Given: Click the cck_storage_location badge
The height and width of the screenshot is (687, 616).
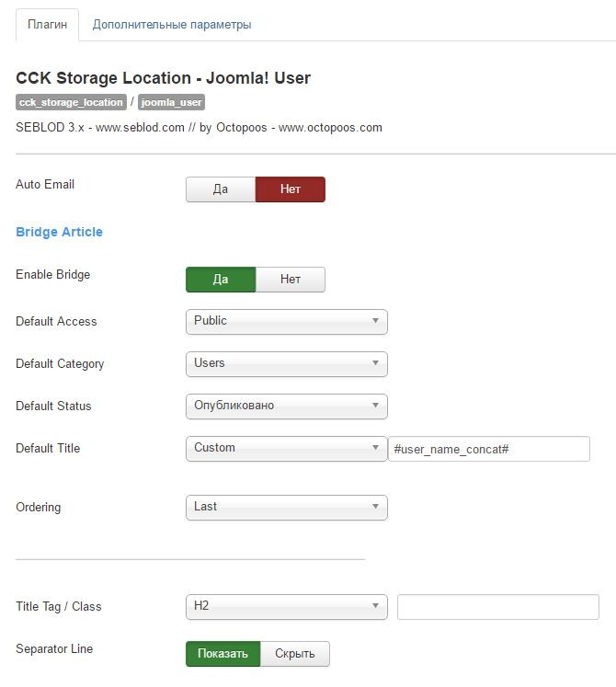Looking at the screenshot, I should pos(71,102).
